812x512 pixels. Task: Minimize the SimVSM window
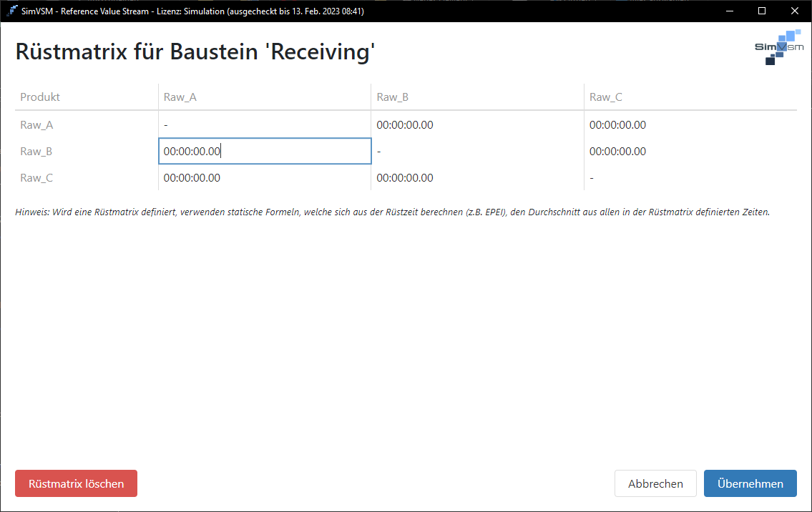(x=730, y=11)
